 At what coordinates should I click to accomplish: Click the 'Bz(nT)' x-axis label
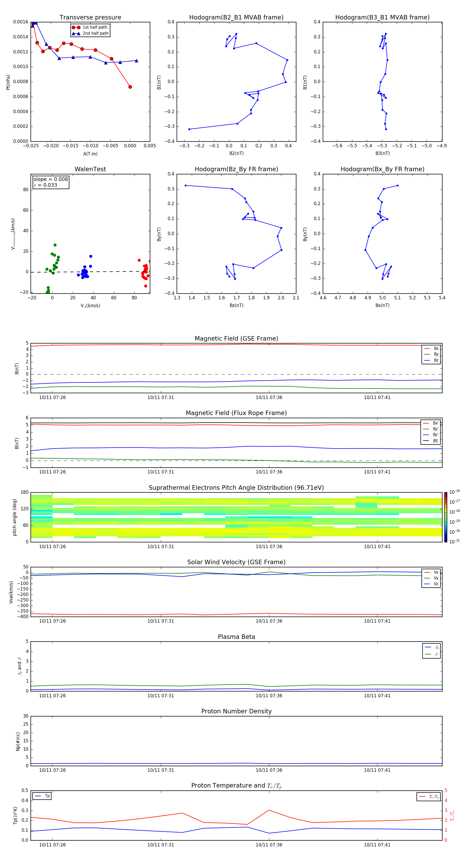[236, 305]
